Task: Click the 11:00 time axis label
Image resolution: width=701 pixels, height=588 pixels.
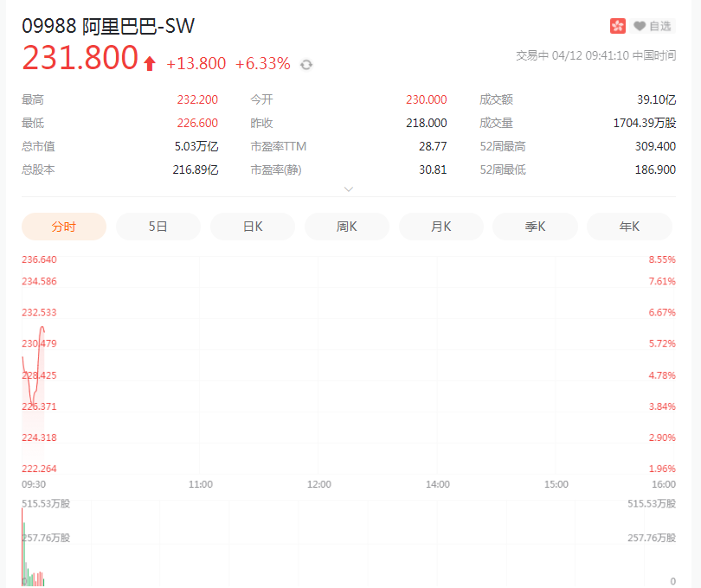Action: 200,484
